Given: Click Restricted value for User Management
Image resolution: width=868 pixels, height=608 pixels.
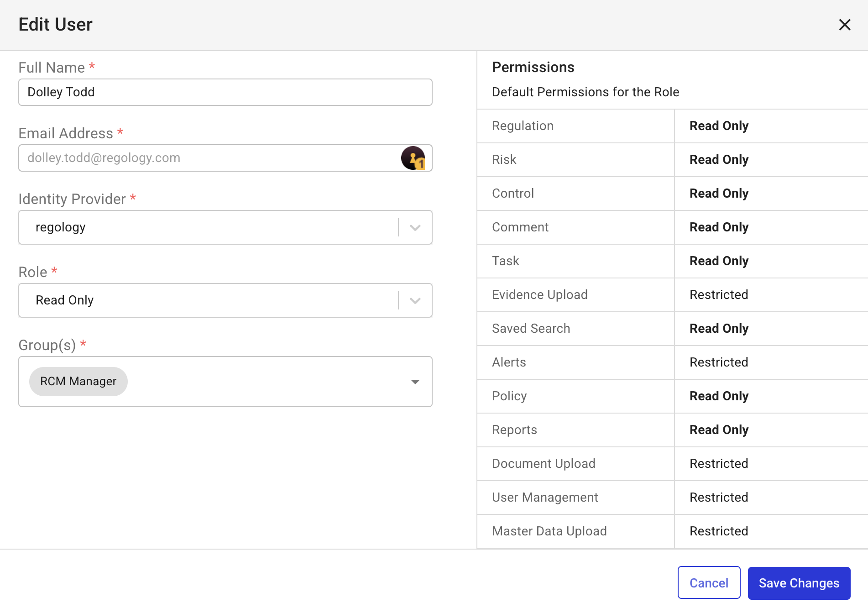Looking at the screenshot, I should click(x=718, y=498).
